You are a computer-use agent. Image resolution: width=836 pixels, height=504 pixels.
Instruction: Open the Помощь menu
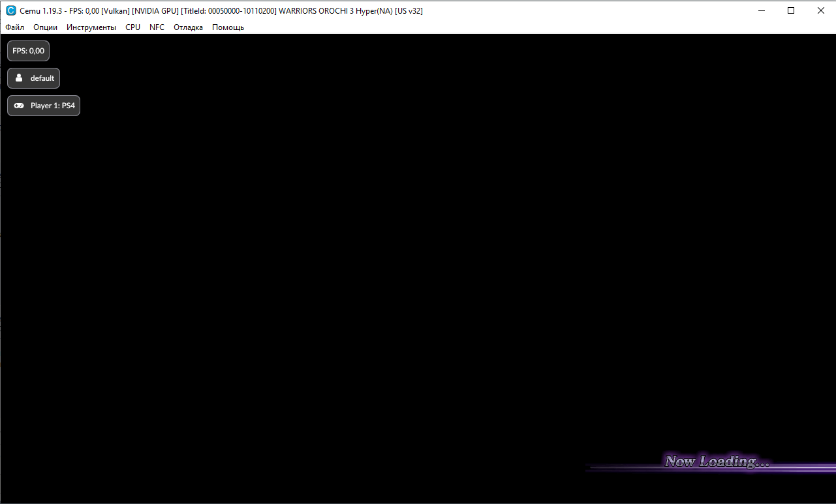pyautogui.click(x=228, y=27)
